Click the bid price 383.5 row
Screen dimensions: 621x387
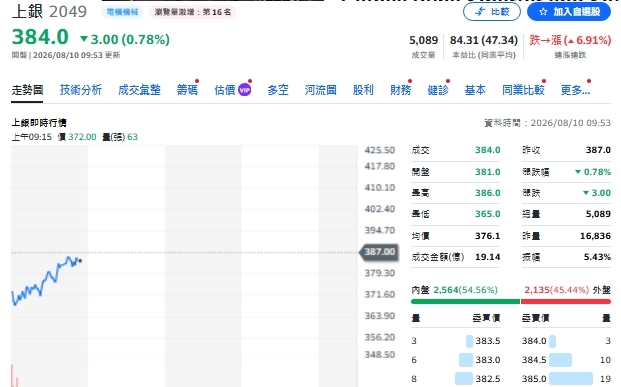click(456, 341)
